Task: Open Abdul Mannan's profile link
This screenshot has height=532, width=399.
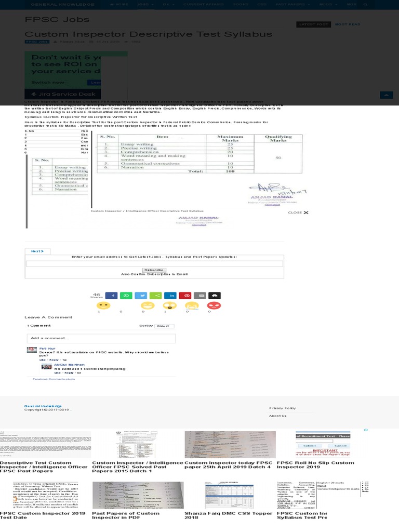Action: 69,365
